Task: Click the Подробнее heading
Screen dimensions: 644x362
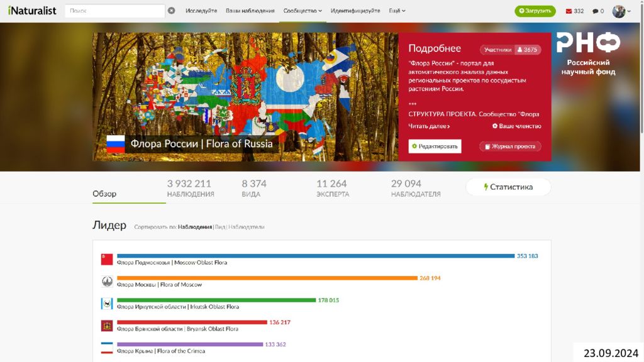Action: click(435, 48)
